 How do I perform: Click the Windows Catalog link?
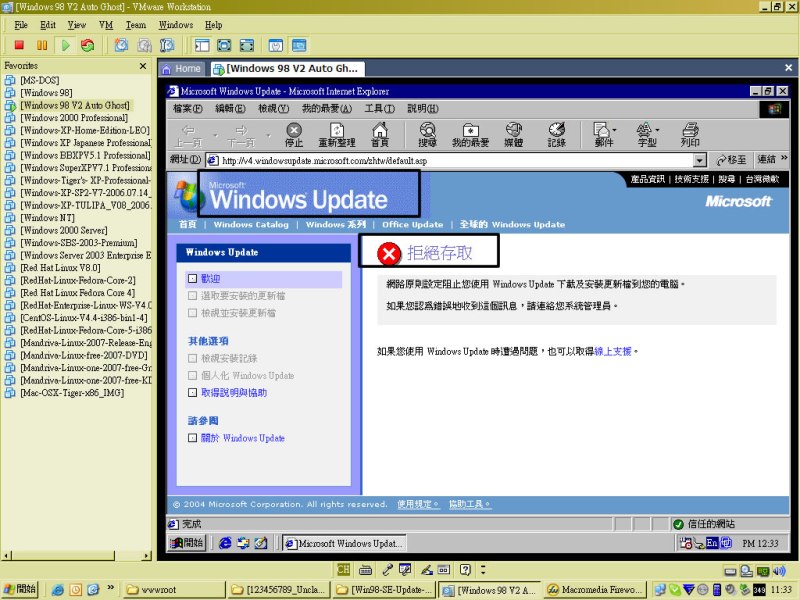pos(251,224)
